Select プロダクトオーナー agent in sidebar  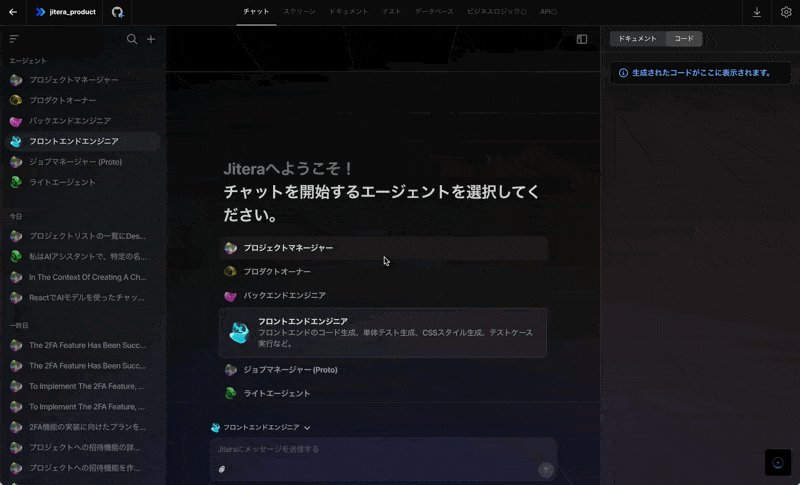83,100
